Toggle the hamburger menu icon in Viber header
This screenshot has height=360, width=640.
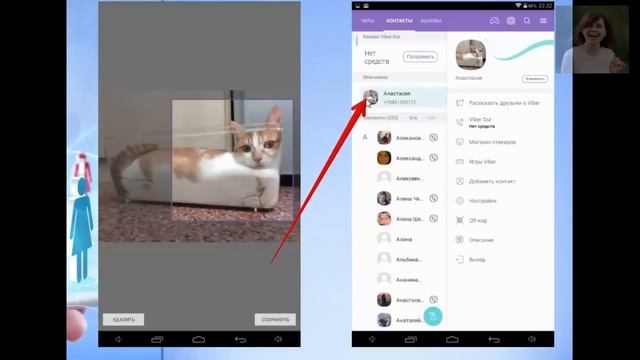tap(543, 20)
